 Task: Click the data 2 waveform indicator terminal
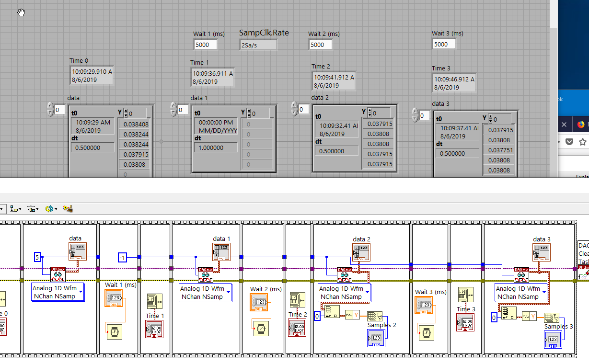(x=362, y=252)
